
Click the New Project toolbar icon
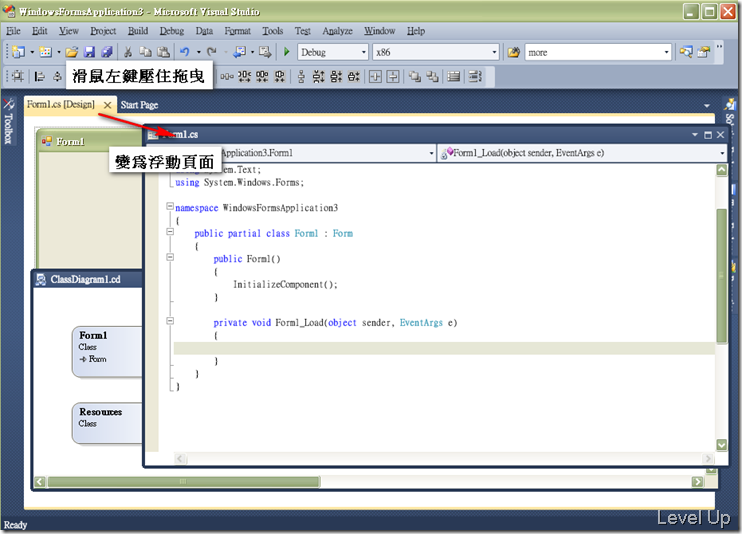pyautogui.click(x=19, y=52)
